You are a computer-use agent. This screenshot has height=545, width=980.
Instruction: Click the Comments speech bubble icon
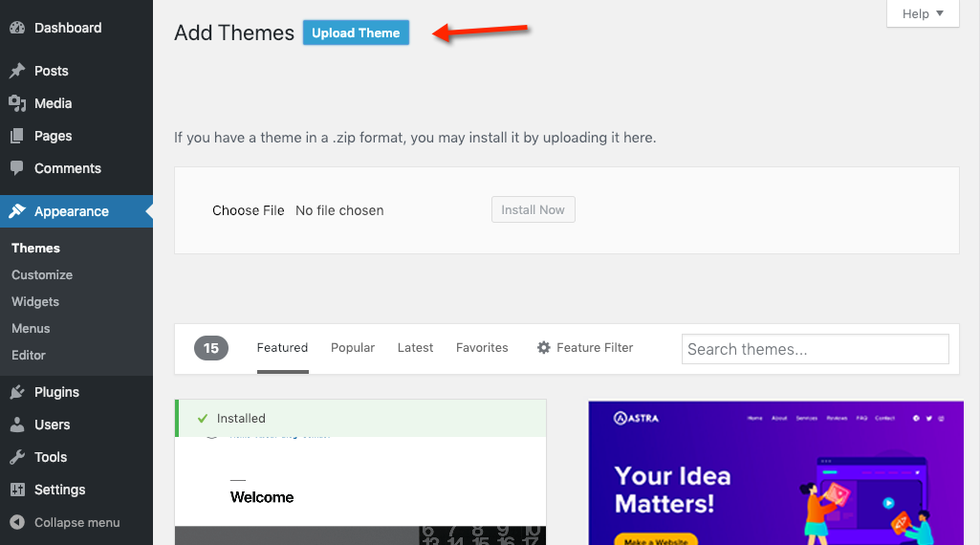click(x=17, y=168)
